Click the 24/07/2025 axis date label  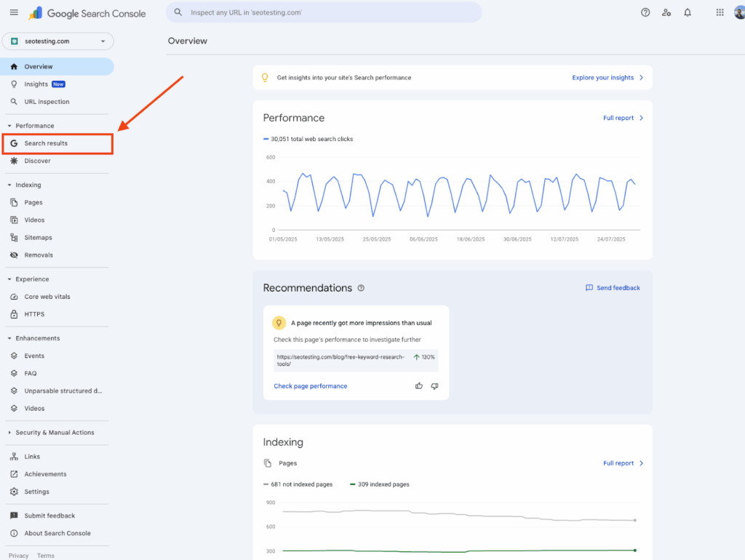pyautogui.click(x=611, y=239)
